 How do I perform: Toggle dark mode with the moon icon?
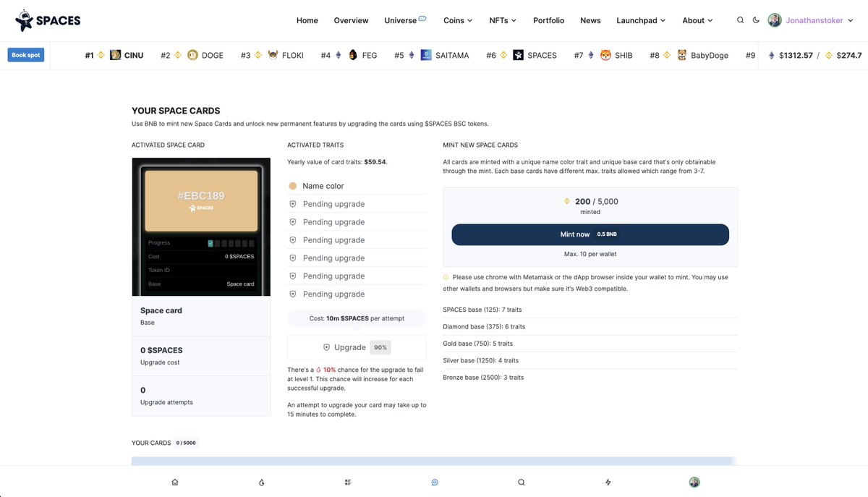[756, 20]
